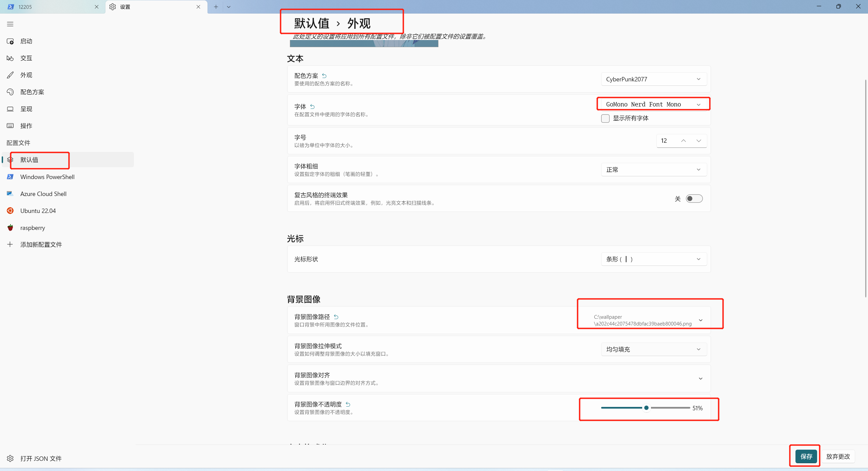This screenshot has height=471, width=868.
Task: Toggle the 复古风格的终端效果 switch
Action: coord(694,199)
